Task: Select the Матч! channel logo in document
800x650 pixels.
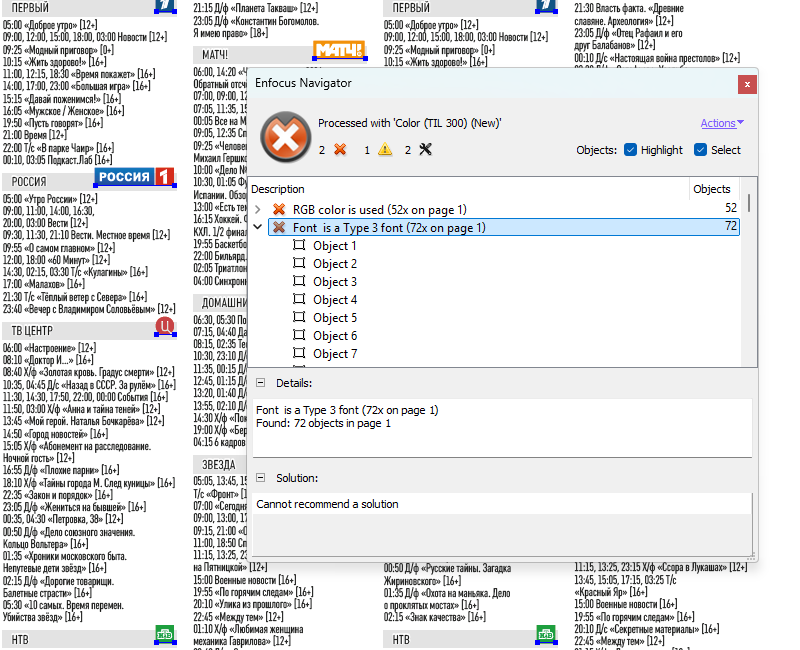Action: [340, 50]
